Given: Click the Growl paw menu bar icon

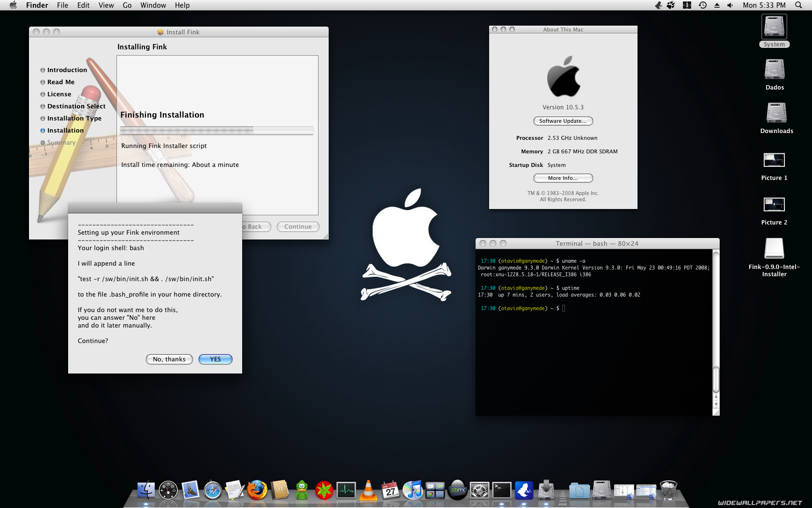Looking at the screenshot, I should (671, 5).
